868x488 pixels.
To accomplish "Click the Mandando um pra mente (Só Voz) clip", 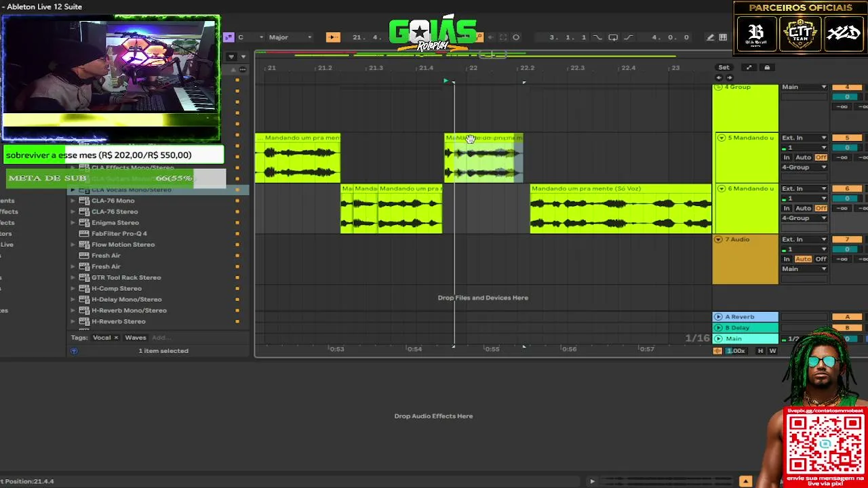I will click(620, 209).
